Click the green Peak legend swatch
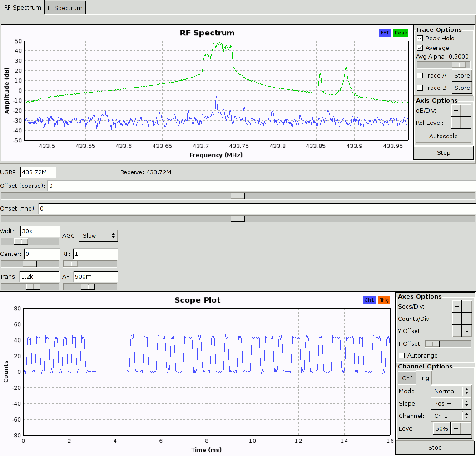476x456 pixels. pos(401,33)
